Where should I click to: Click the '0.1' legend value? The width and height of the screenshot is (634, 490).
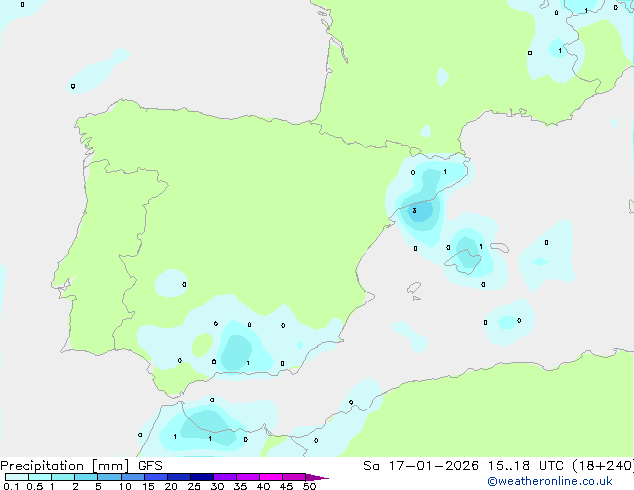tap(11, 486)
